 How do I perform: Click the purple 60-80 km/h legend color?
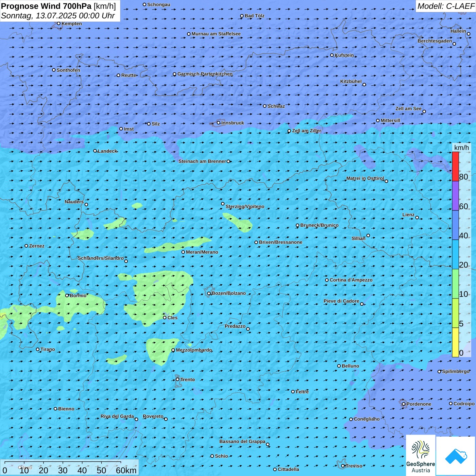coord(455,196)
